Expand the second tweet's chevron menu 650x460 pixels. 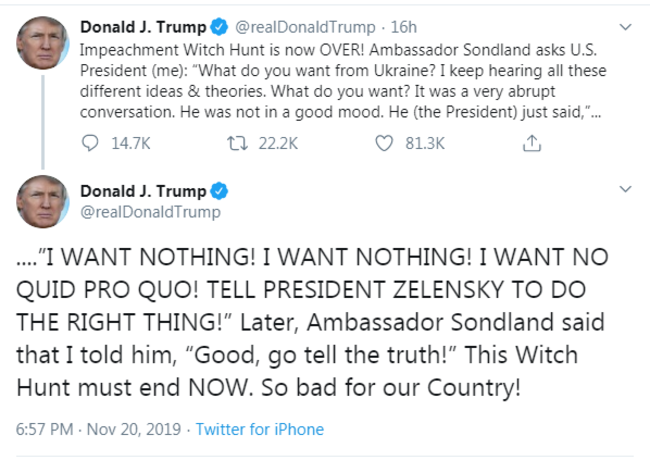(626, 189)
